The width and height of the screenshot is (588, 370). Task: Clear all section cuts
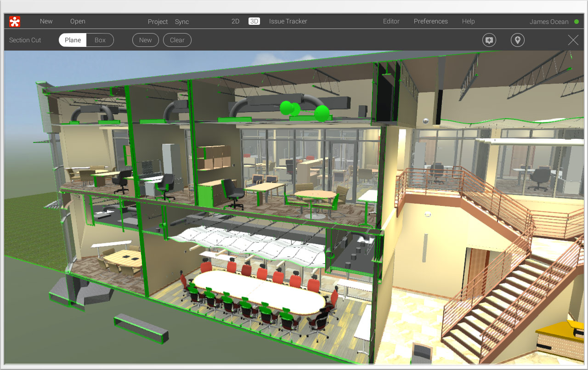click(177, 40)
